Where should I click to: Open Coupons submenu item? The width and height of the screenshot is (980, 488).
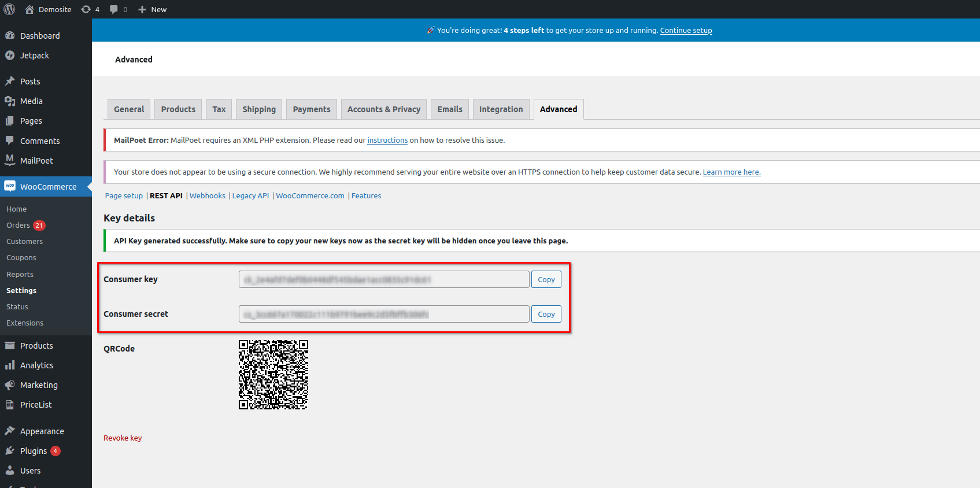pos(21,257)
